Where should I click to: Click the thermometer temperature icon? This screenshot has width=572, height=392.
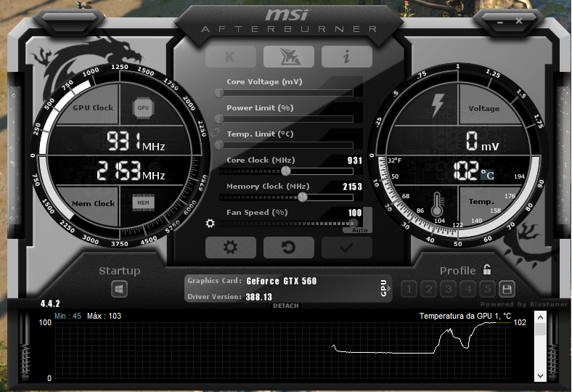pyautogui.click(x=437, y=205)
